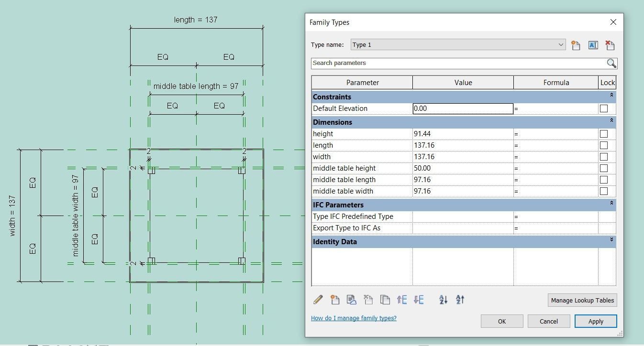Click the width value cell 137.16
Image resolution: width=644 pixels, height=346 pixels.
[x=463, y=157]
